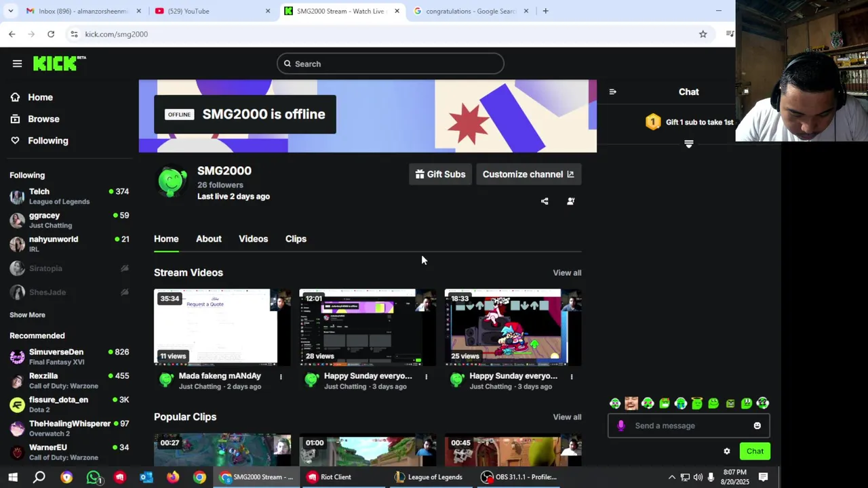The height and width of the screenshot is (488, 868).
Task: Open the offline Siratopia channel
Action: [x=69, y=268]
